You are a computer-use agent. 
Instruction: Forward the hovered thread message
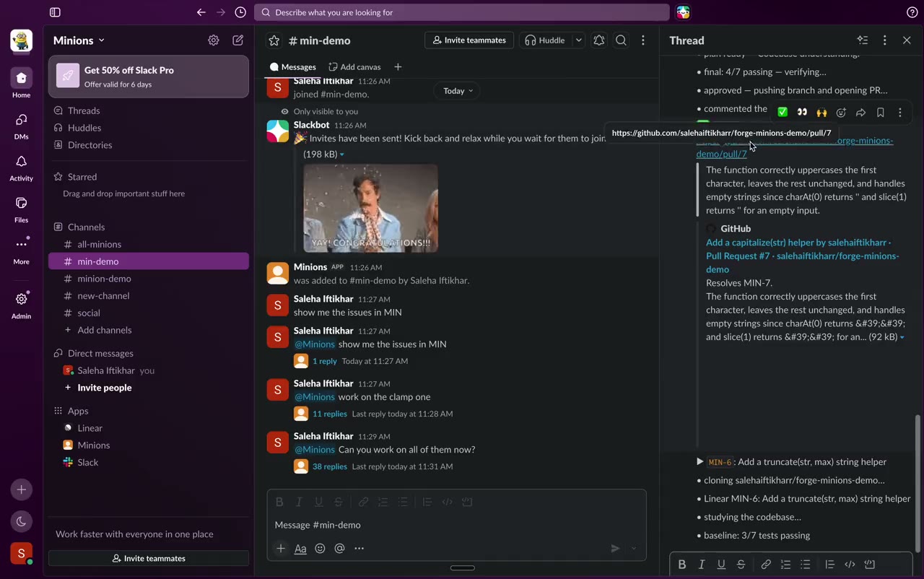(860, 113)
